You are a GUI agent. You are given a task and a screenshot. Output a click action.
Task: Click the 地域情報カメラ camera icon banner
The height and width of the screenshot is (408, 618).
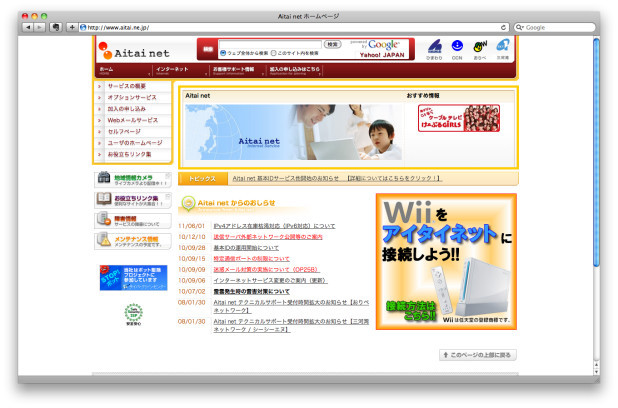click(133, 180)
